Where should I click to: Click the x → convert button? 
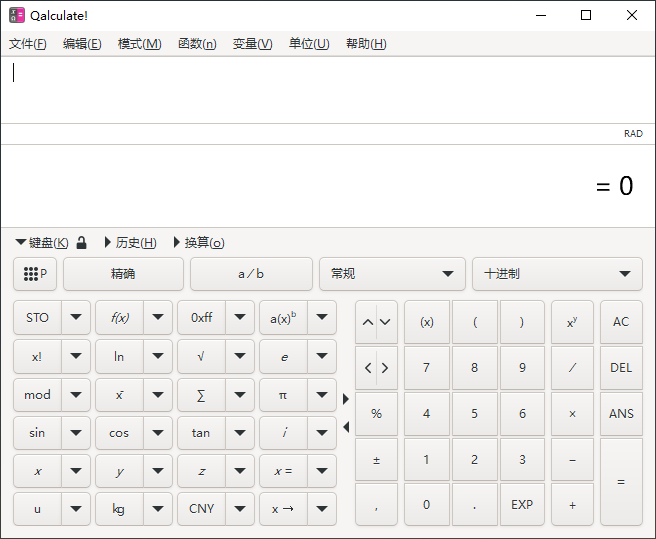pyautogui.click(x=283, y=509)
